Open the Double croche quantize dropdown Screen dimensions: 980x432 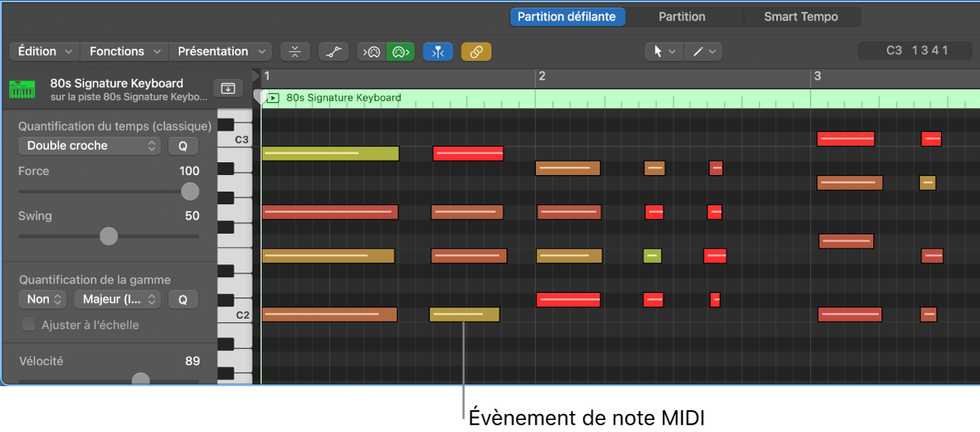[90, 146]
